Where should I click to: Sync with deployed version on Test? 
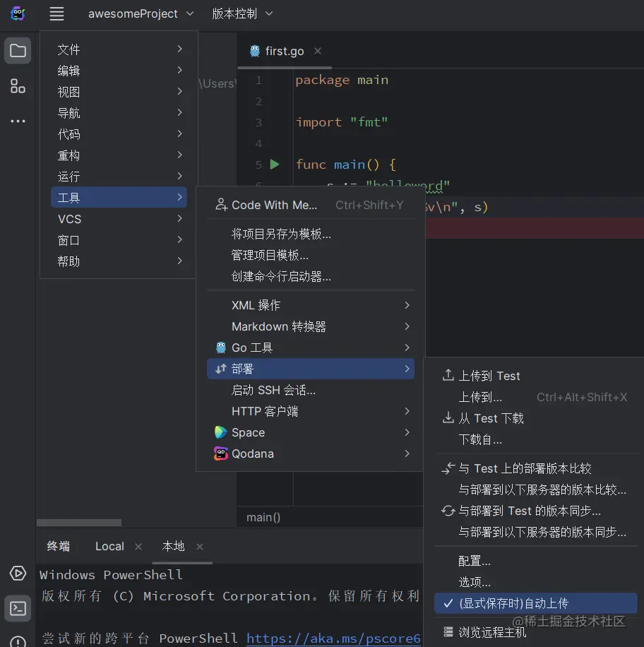[x=535, y=511]
